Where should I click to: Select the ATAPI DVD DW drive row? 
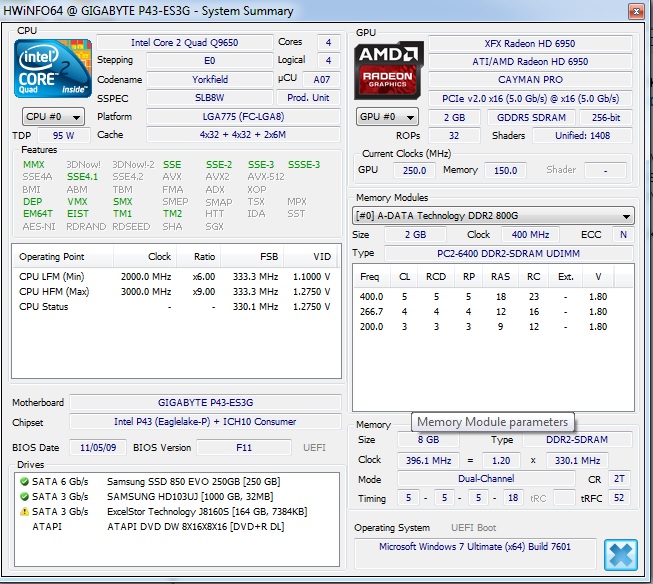coord(177,527)
